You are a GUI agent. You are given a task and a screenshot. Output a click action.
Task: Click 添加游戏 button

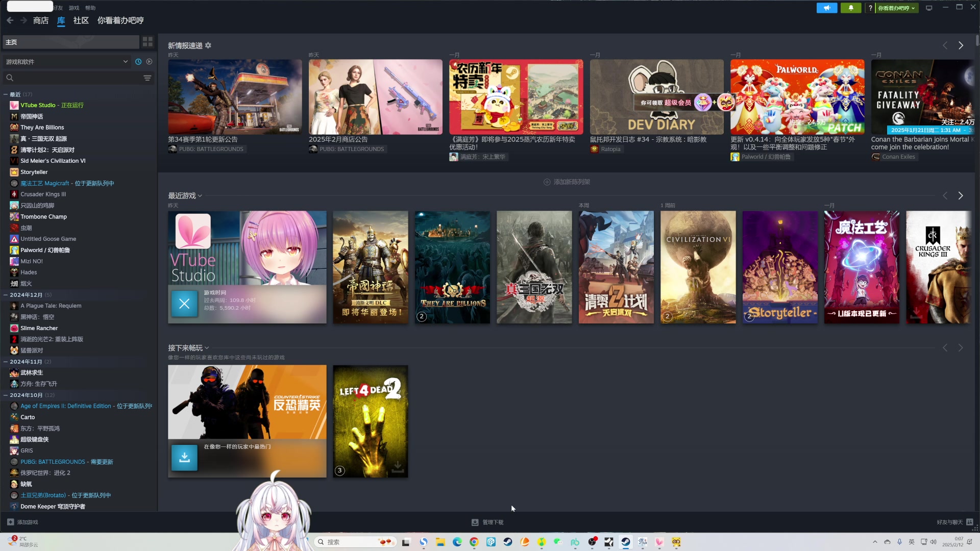[x=22, y=522]
